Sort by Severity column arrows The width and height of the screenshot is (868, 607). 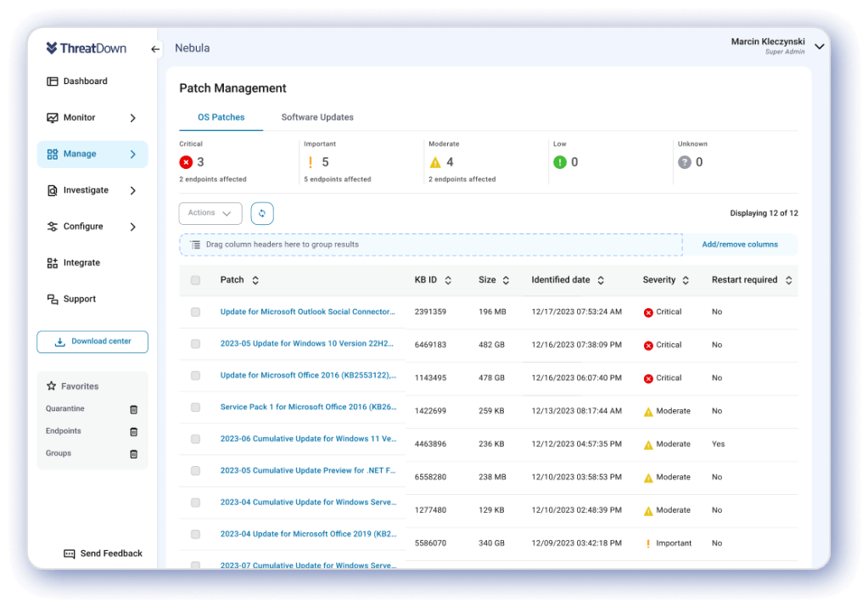[x=686, y=280]
